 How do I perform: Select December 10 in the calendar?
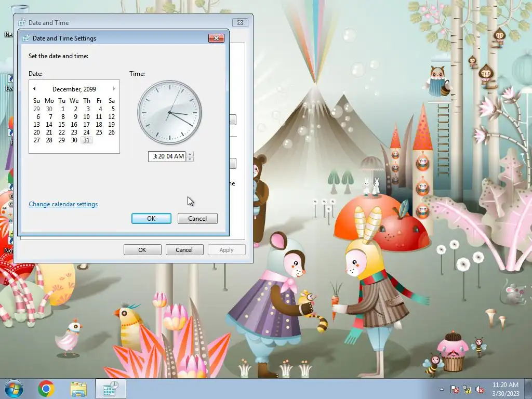tap(87, 117)
